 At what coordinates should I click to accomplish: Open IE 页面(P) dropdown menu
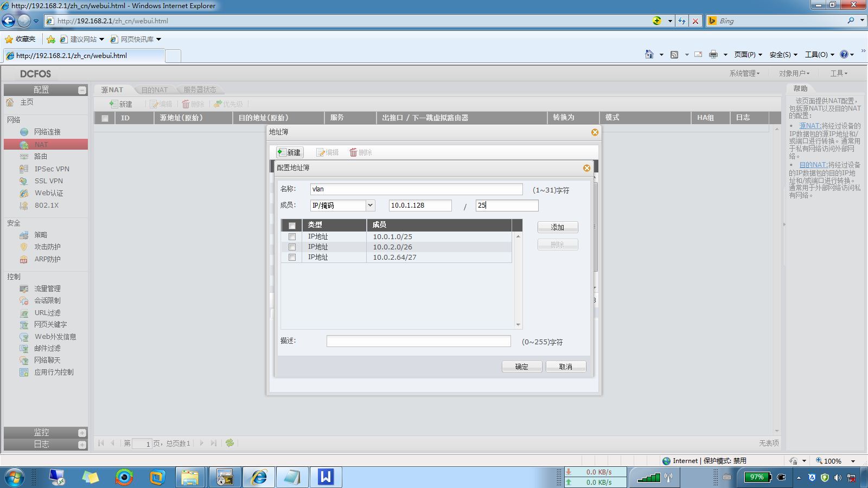[x=748, y=54]
